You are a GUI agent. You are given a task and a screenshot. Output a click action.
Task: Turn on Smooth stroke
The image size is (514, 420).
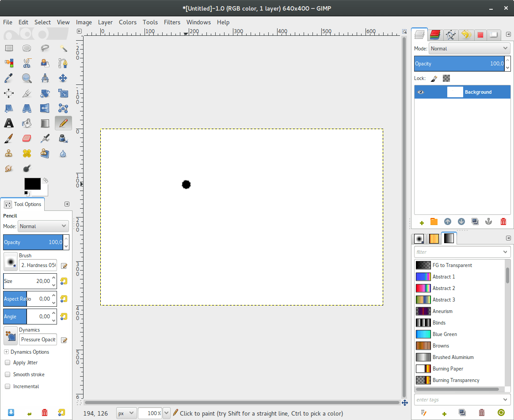tap(7, 374)
